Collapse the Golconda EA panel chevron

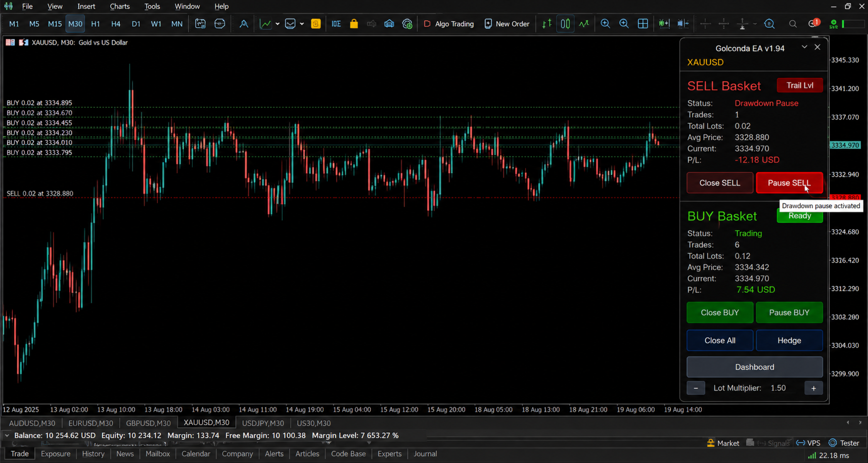[x=804, y=47]
